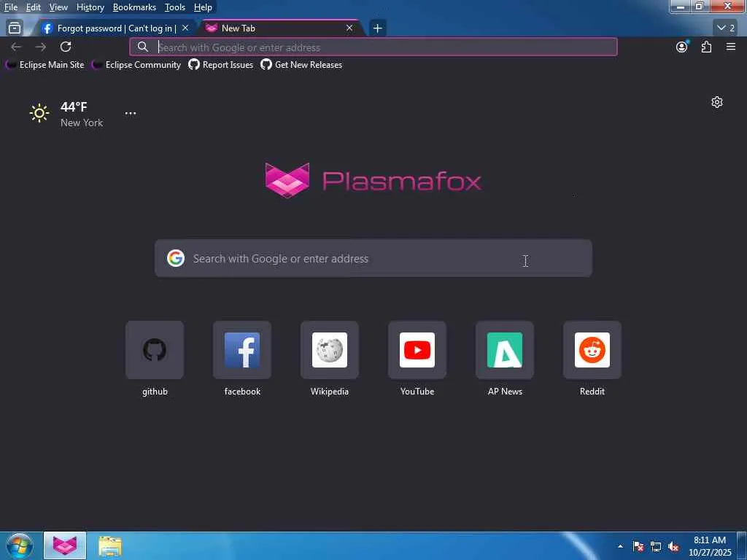The image size is (747, 560).
Task: Open the Report Issues bookmark
Action: tap(221, 65)
